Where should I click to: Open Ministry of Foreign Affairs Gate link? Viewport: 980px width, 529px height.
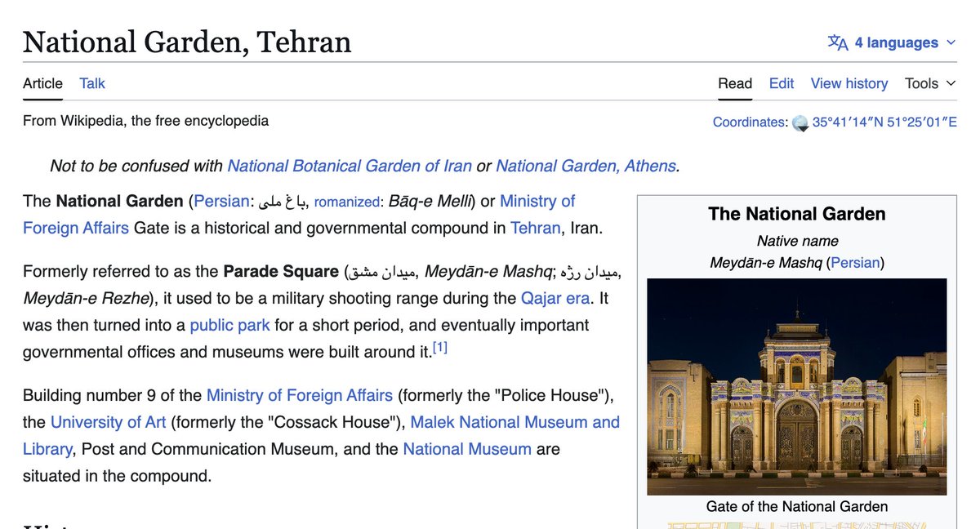click(x=537, y=201)
